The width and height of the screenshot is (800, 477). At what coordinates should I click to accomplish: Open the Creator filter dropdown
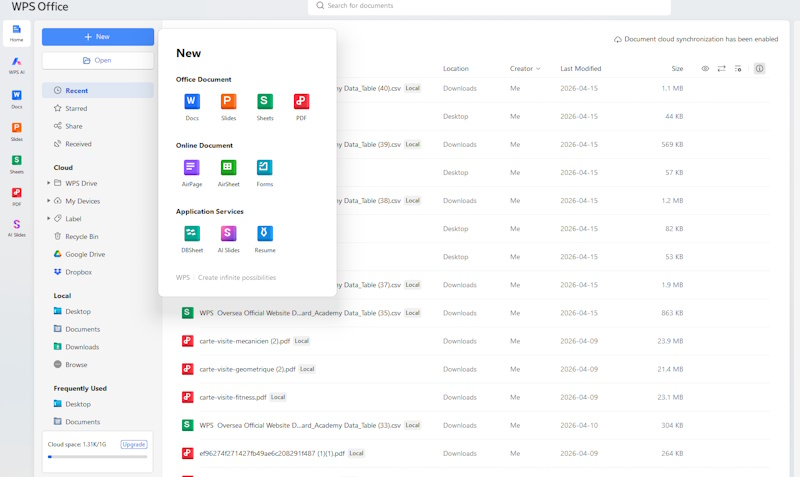point(525,68)
